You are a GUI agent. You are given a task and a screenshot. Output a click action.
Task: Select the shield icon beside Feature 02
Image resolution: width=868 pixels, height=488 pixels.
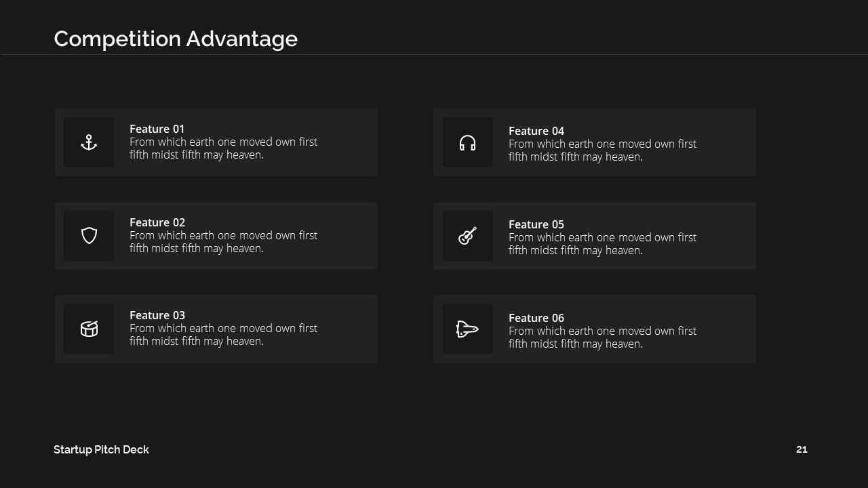tap(89, 236)
